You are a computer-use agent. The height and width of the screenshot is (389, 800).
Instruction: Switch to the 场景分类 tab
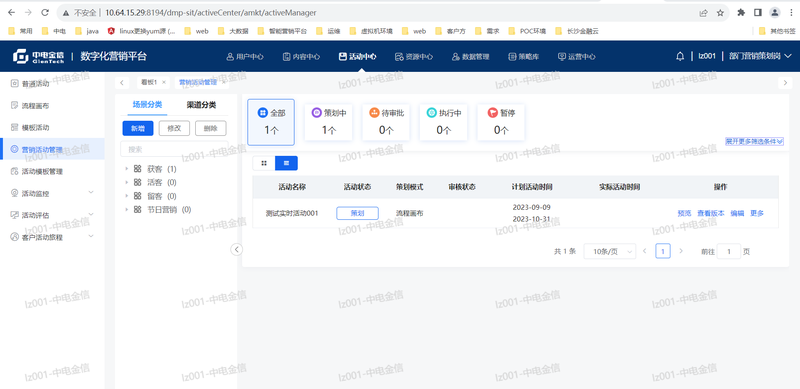coord(147,105)
